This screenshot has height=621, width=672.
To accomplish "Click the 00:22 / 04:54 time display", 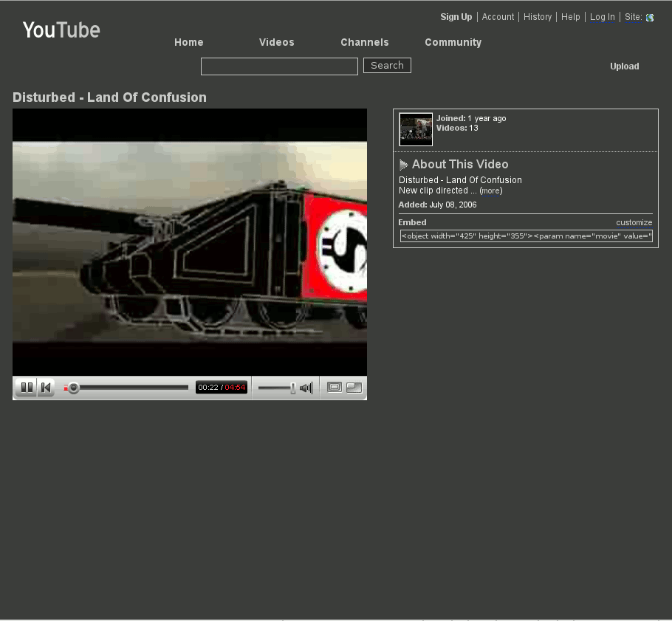I will pyautogui.click(x=222, y=388).
